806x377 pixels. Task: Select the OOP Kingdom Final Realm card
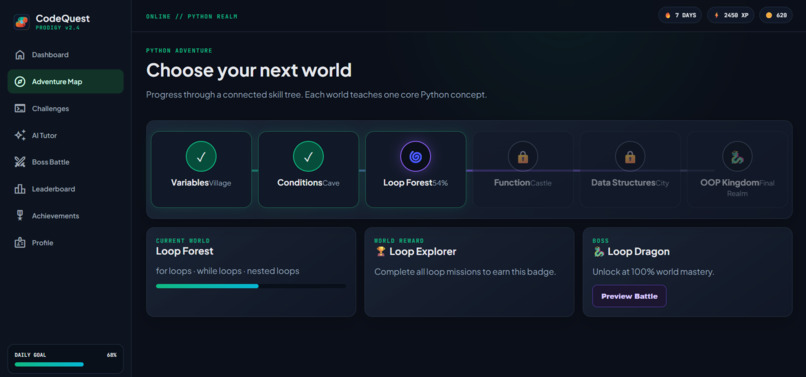pos(737,169)
